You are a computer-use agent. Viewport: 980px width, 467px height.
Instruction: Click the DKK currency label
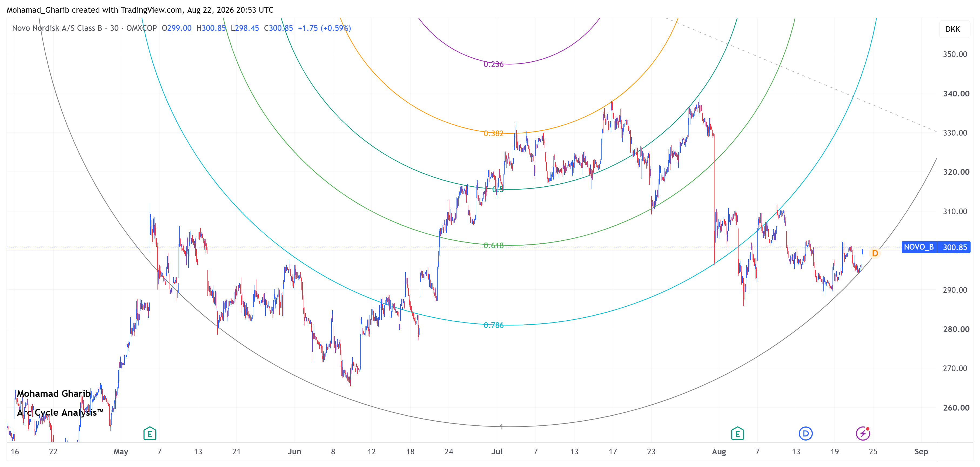[953, 29]
